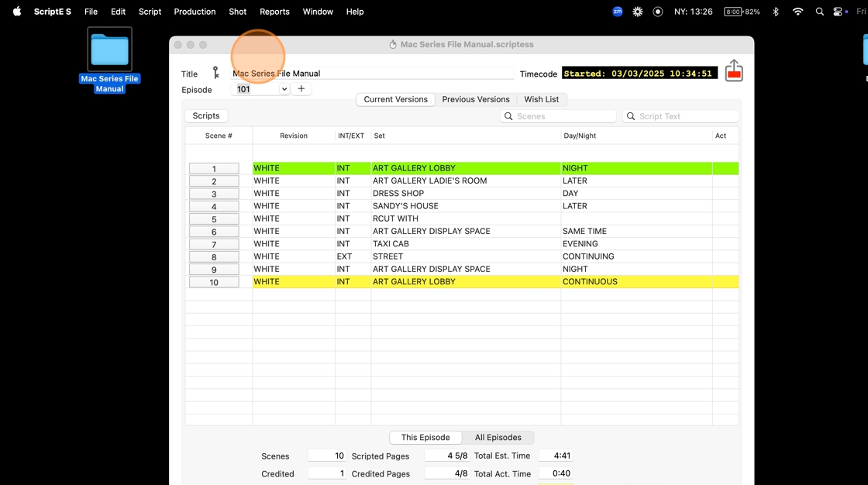Select the ART GALLERY LADIE'S ROOM set cell
The height and width of the screenshot is (485, 868).
pyautogui.click(x=466, y=181)
